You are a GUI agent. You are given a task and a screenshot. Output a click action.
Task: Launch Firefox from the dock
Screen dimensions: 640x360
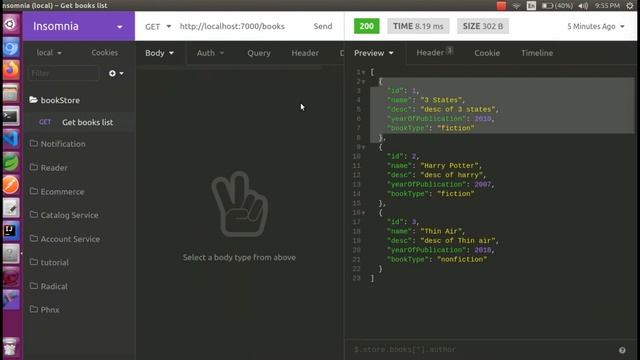(x=11, y=70)
